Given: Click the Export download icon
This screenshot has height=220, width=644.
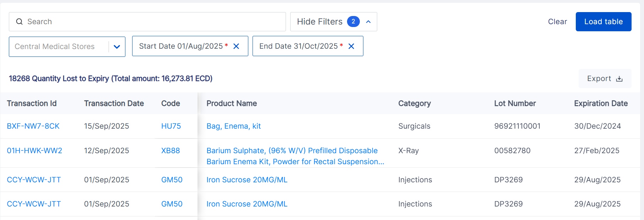Looking at the screenshot, I should coord(619,79).
